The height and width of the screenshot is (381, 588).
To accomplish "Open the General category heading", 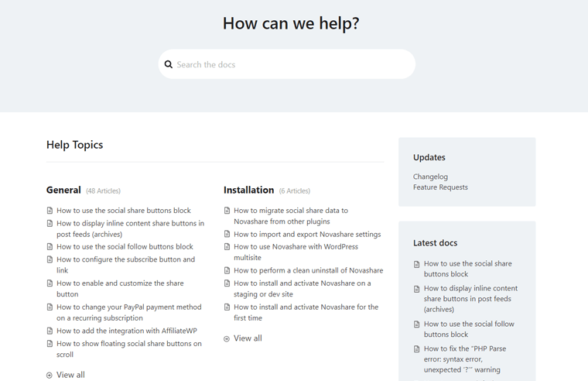I will tap(63, 190).
